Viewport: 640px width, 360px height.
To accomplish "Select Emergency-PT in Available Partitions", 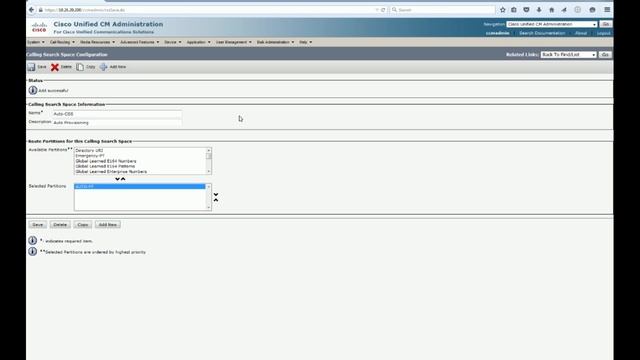I will tap(140, 156).
